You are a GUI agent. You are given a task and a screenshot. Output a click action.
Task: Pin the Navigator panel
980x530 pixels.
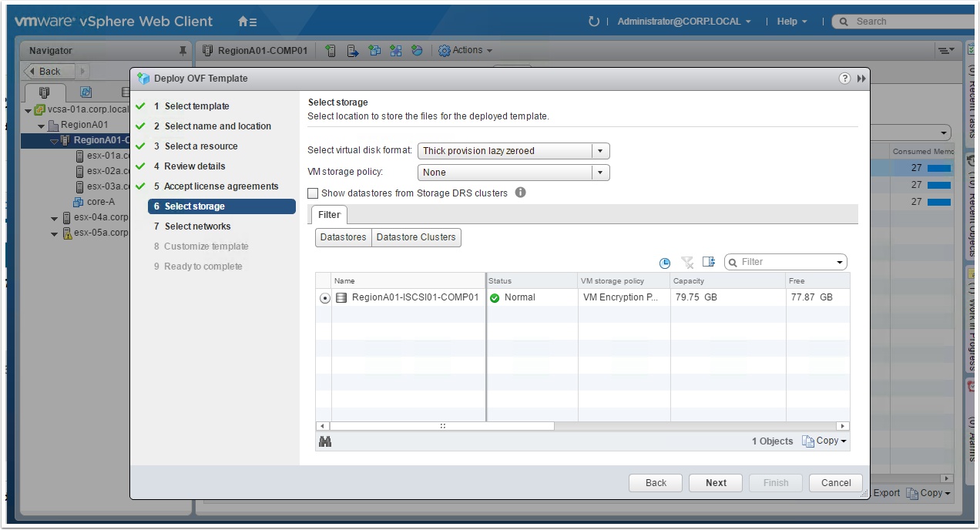point(183,51)
